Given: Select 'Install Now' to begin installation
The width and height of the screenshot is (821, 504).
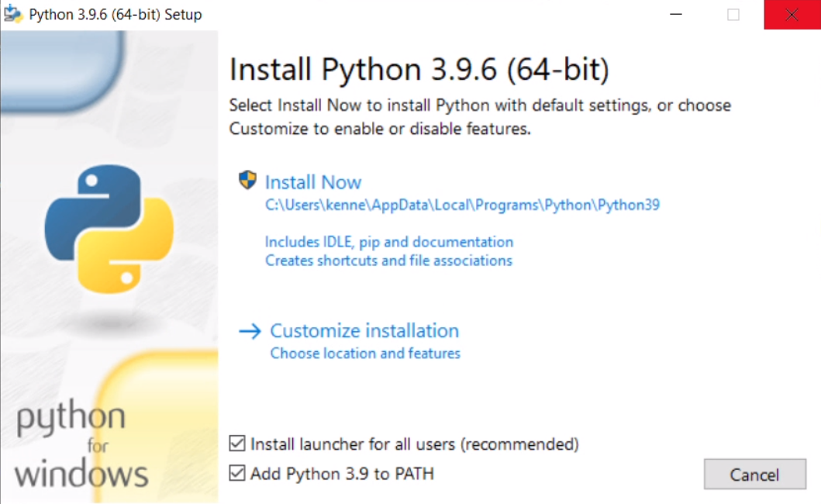Looking at the screenshot, I should click(312, 181).
